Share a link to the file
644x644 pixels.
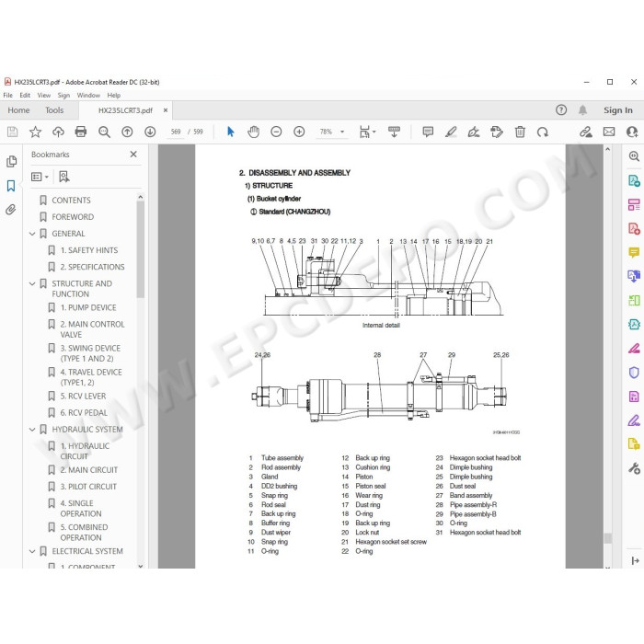coord(586,132)
